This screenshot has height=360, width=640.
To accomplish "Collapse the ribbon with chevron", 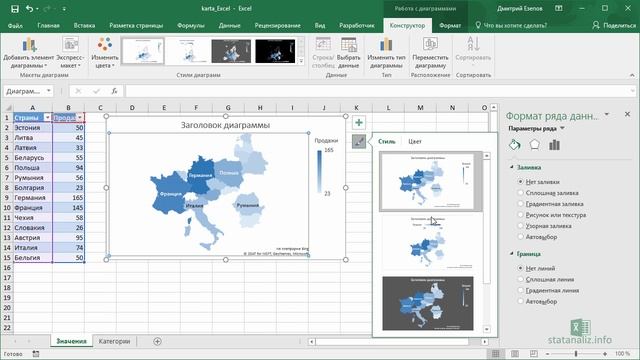I will point(632,75).
